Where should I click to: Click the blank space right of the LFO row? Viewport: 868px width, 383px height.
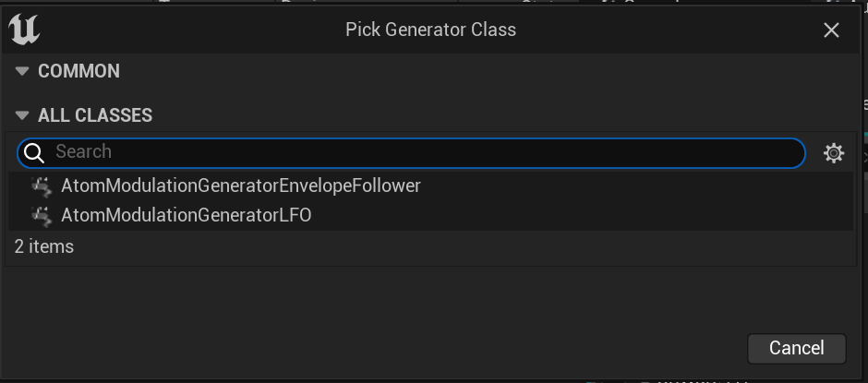(x=581, y=215)
